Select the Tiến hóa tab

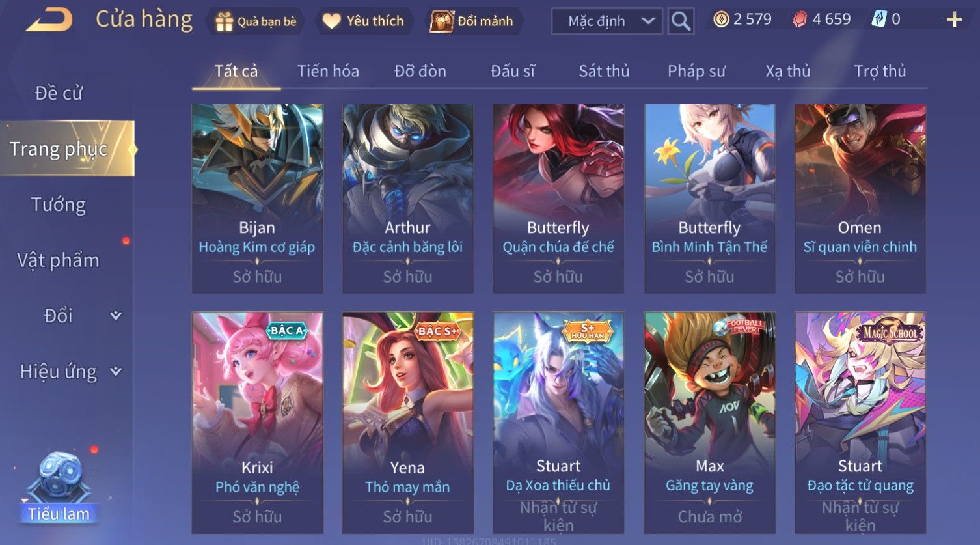tap(328, 71)
